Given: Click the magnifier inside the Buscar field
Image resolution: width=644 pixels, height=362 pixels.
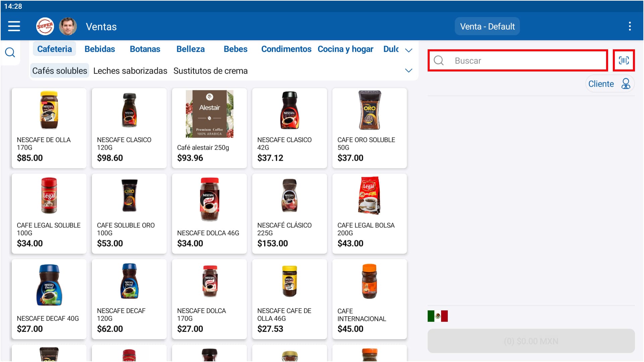Looking at the screenshot, I should [439, 61].
